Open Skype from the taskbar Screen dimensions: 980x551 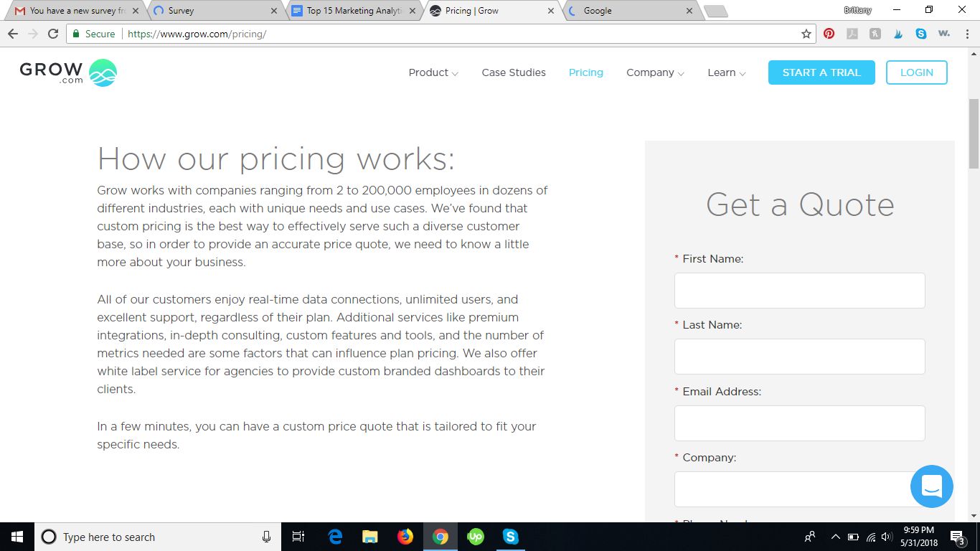(x=511, y=537)
